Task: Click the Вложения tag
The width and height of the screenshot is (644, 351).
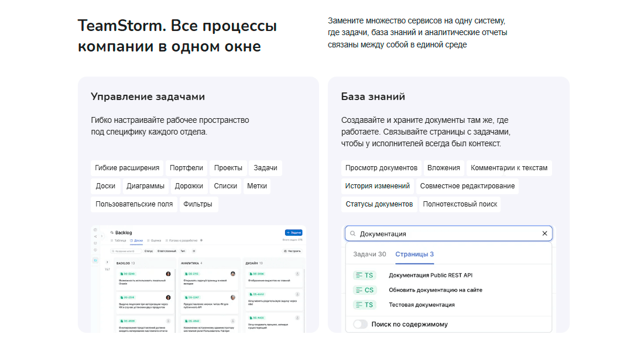Action: (444, 168)
